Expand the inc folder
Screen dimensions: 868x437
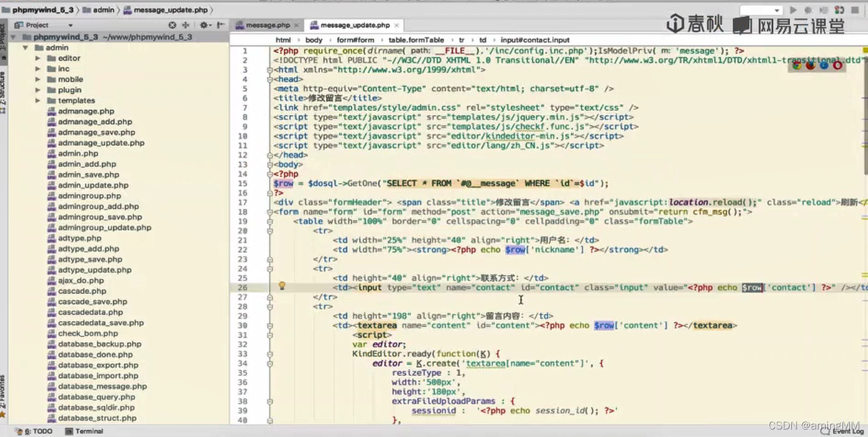[38, 69]
